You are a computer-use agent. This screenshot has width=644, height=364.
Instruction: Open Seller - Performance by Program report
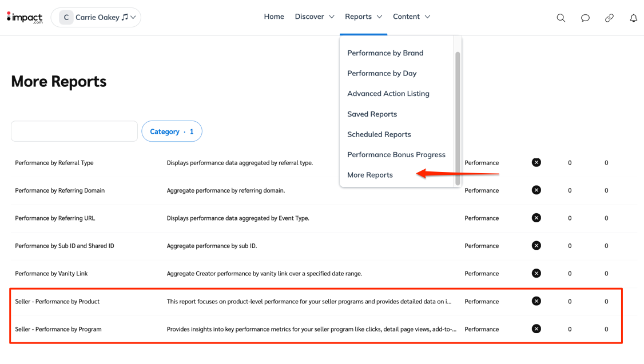tap(58, 329)
